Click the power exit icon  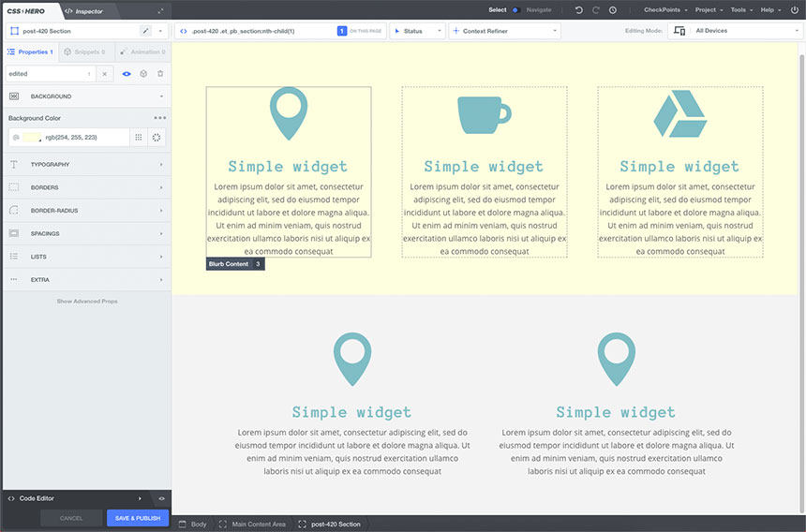tap(794, 9)
